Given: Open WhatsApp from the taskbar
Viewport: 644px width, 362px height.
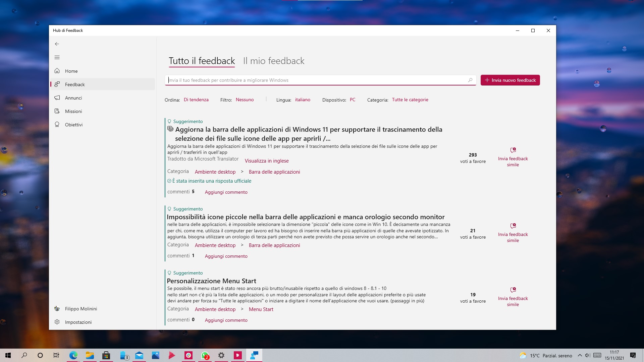Looking at the screenshot, I should pos(205,355).
